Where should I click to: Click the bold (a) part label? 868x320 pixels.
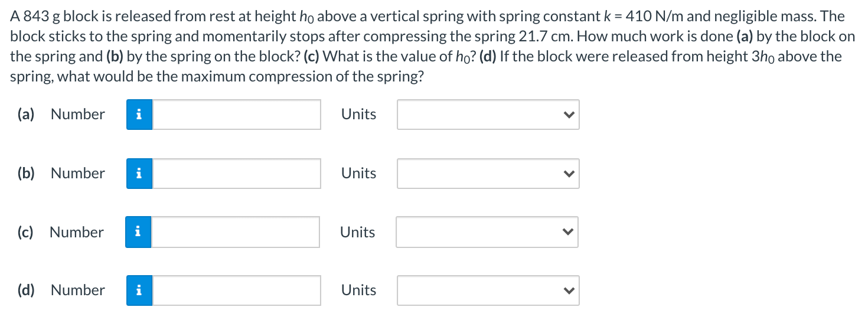[25, 115]
